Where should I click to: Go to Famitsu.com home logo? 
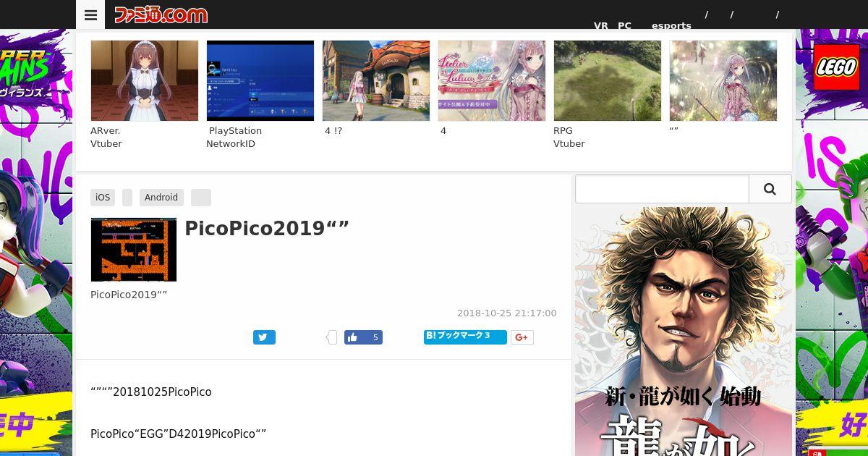[161, 14]
